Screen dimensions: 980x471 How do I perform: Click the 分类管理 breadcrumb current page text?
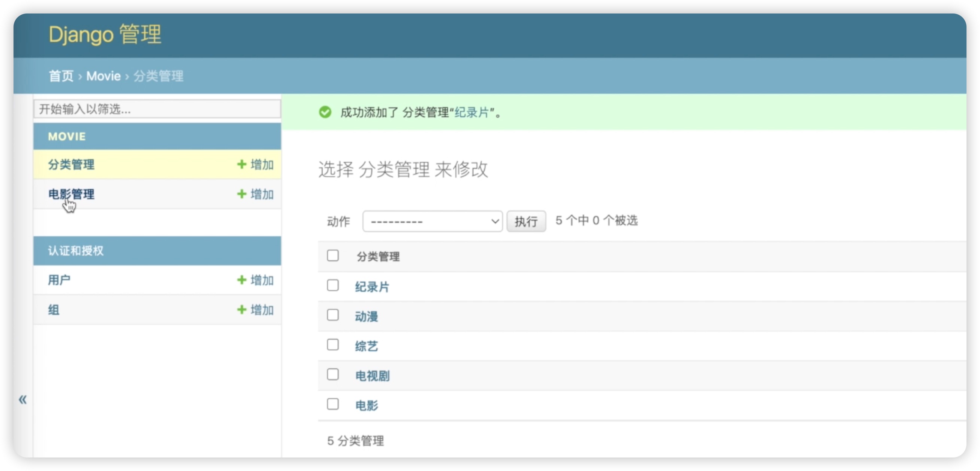[158, 76]
